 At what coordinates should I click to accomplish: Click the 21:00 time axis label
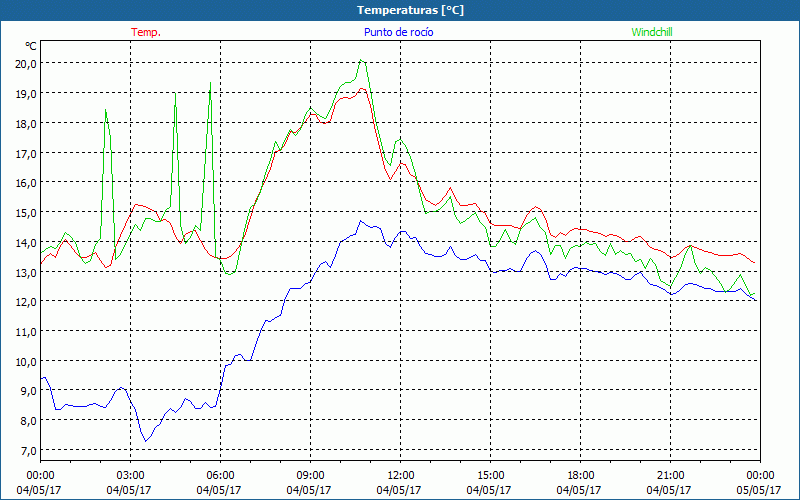pyautogui.click(x=670, y=476)
